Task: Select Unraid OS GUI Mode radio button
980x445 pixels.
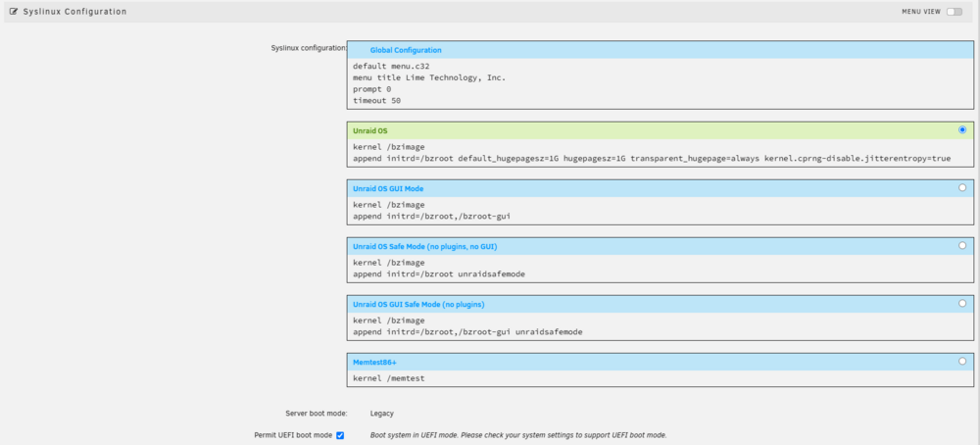Action: [962, 187]
